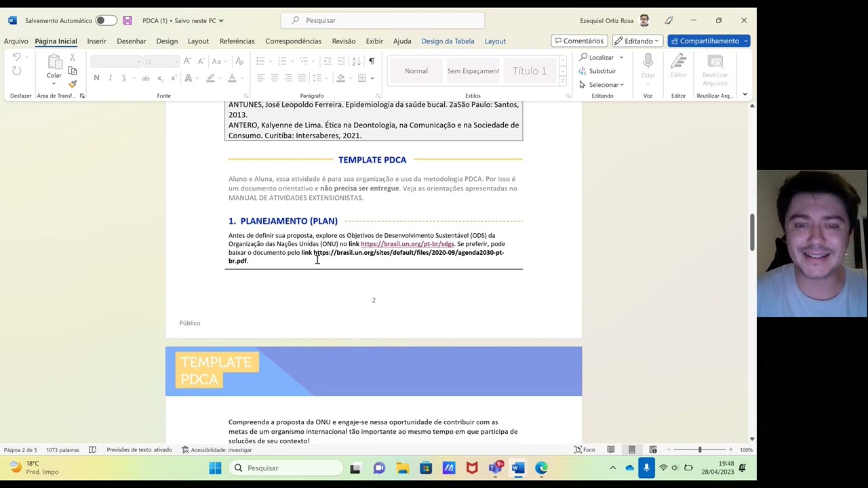Viewport: 868px width, 488px height.
Task: Switch to the Desenhar tab
Action: [x=131, y=41]
